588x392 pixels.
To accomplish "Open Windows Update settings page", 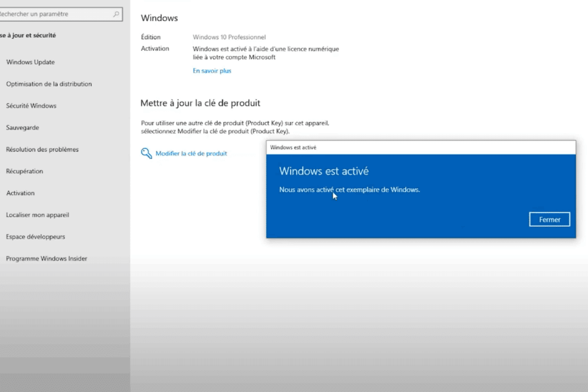I will click(30, 62).
